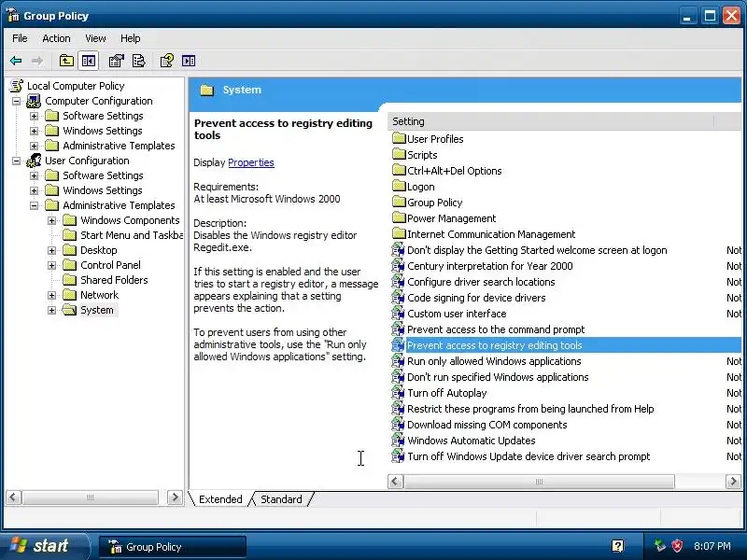Click the User Profiles folder icon
This screenshot has height=560, width=747.
click(x=399, y=138)
